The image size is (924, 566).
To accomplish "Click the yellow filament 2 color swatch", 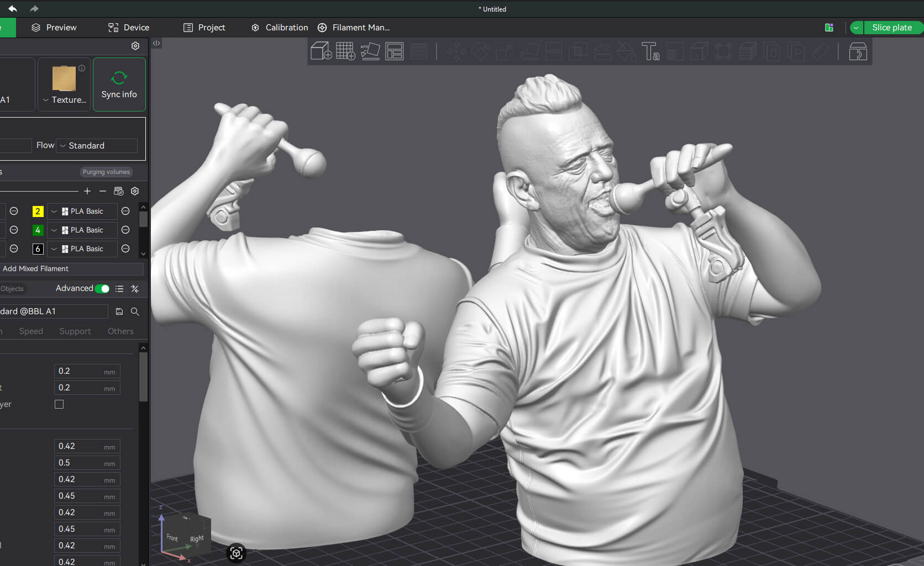I will 38,211.
